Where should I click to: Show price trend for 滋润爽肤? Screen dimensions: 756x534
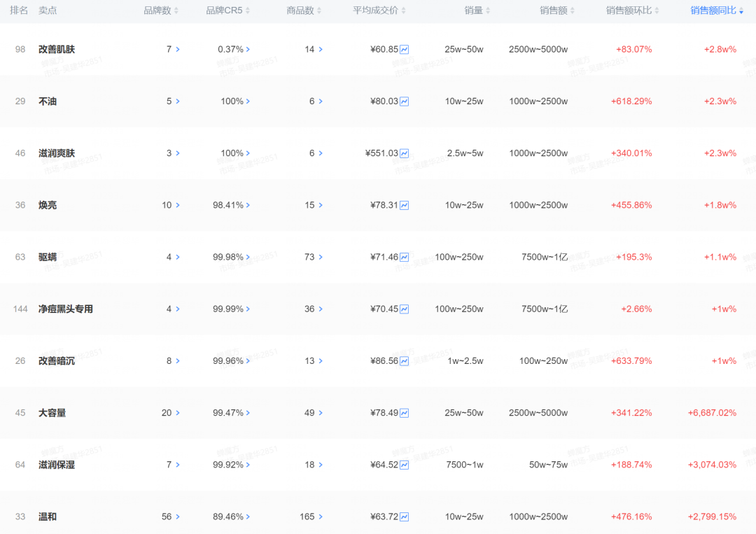tap(405, 153)
